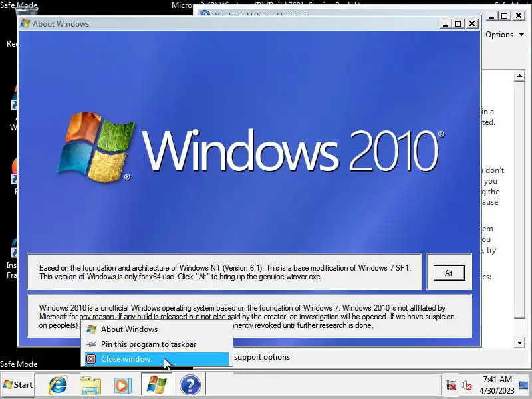Click the muted volume tray icon
The height and width of the screenshot is (399, 532).
point(467,385)
